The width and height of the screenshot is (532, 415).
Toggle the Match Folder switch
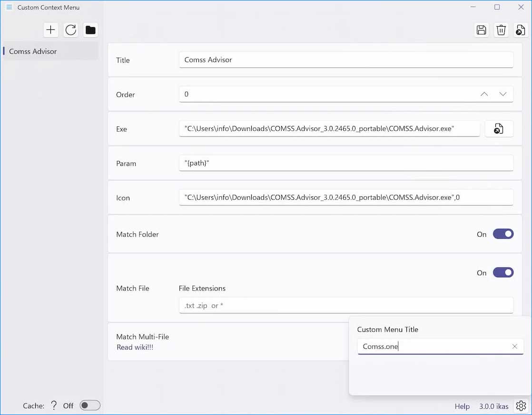[x=503, y=234]
